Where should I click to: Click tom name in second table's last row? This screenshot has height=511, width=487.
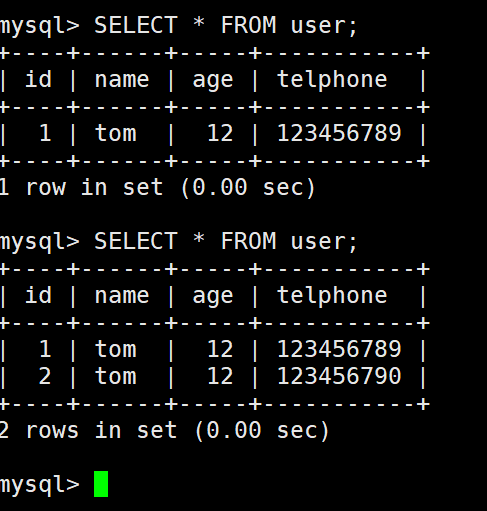click(x=116, y=376)
